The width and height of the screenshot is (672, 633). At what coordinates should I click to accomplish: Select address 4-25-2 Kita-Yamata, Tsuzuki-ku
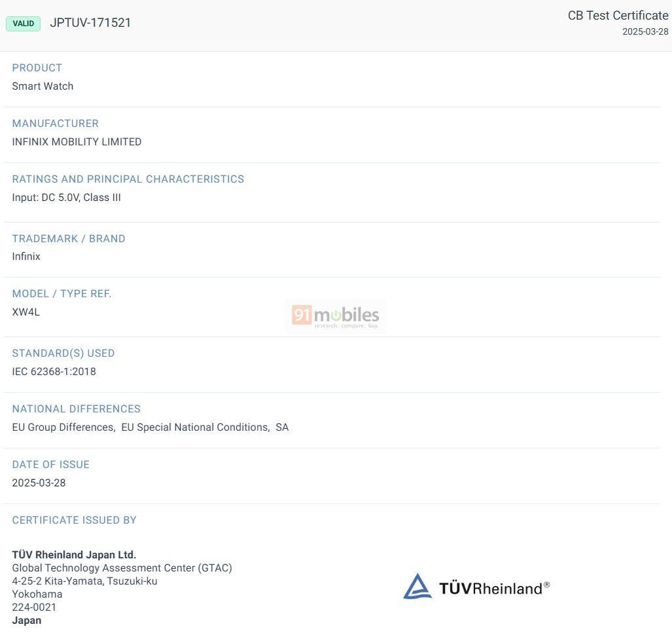85,581
